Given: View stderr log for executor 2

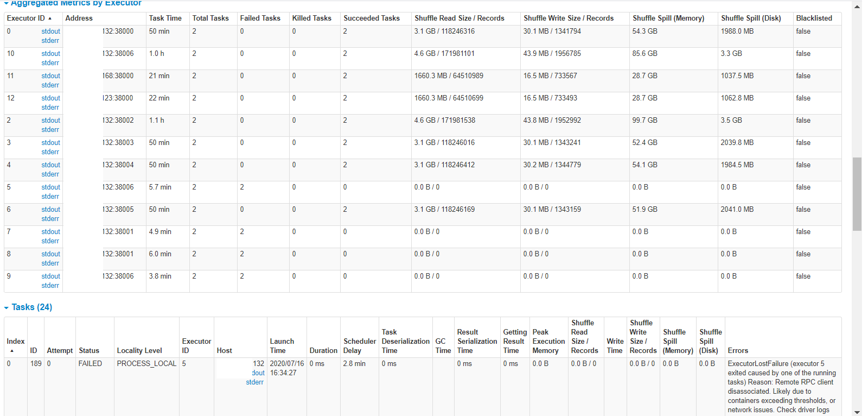Looking at the screenshot, I should 50,130.
